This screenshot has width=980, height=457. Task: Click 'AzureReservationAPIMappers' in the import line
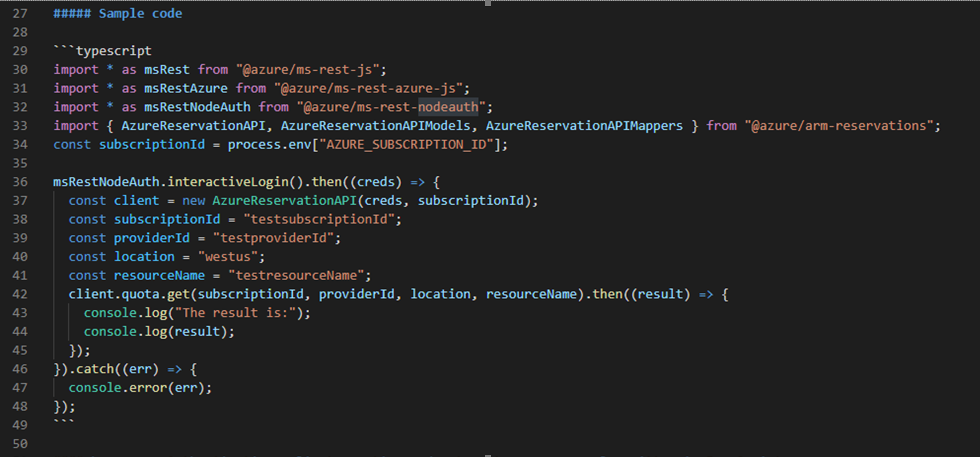coord(584,126)
